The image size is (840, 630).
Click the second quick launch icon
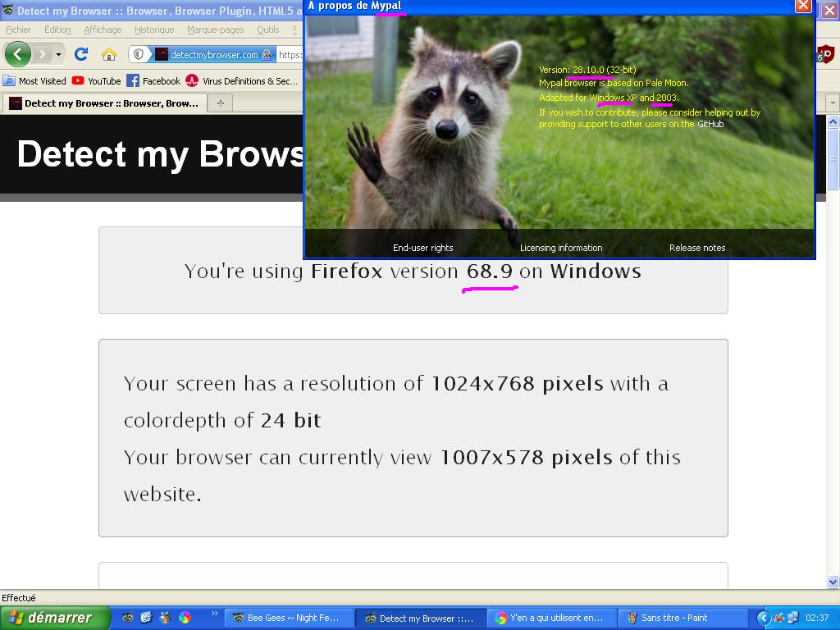point(146,618)
